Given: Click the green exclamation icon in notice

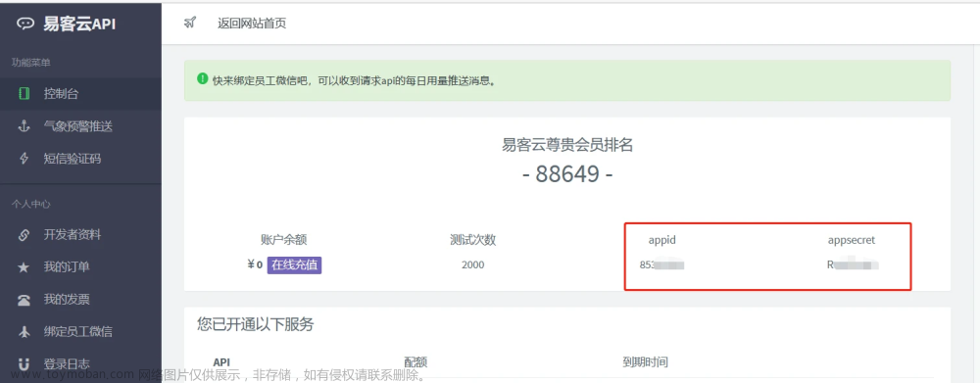Looking at the screenshot, I should pos(202,78).
